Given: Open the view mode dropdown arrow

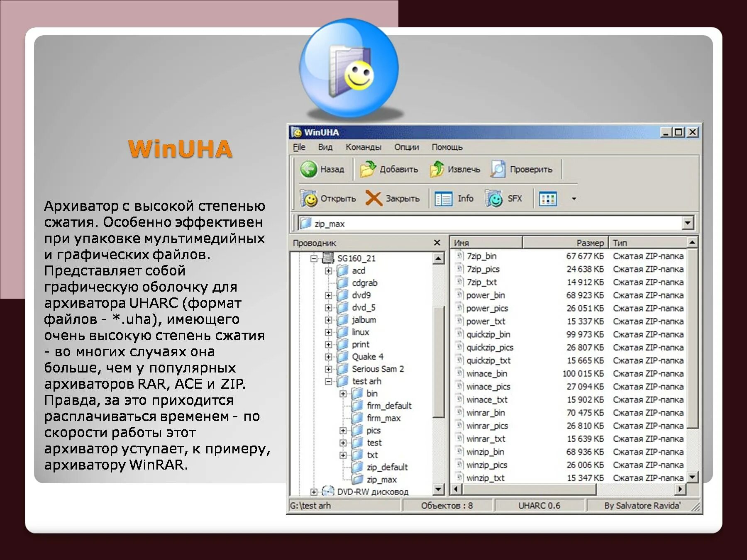Looking at the screenshot, I should click(x=574, y=199).
